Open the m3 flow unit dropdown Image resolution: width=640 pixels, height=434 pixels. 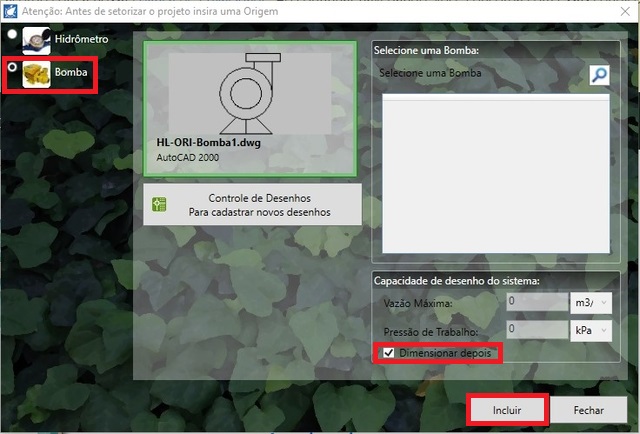pos(591,302)
